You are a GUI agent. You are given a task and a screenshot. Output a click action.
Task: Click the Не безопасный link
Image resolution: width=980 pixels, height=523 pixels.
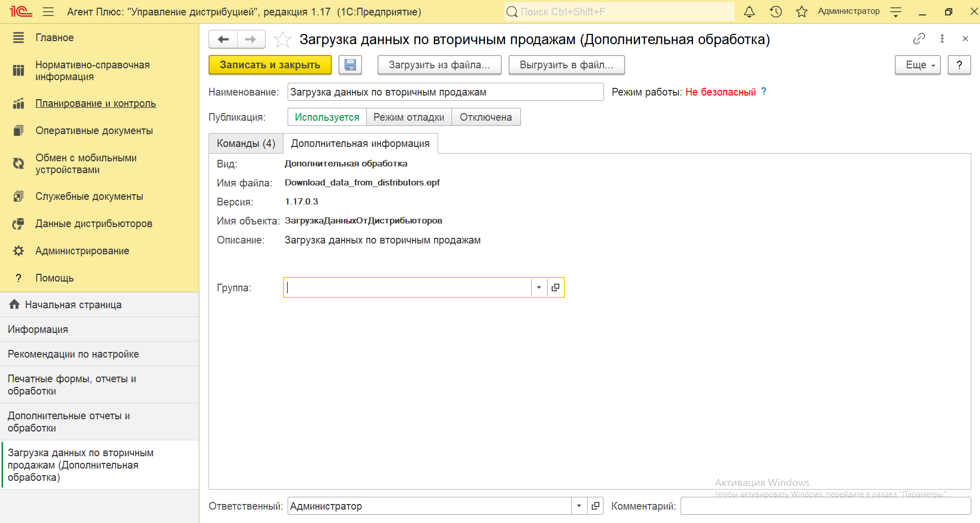click(x=721, y=92)
